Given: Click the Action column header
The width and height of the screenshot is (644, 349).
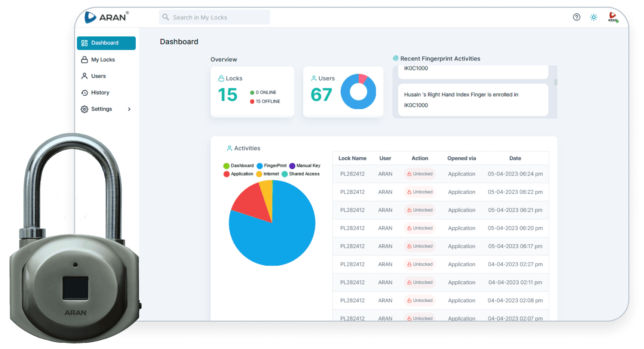Looking at the screenshot, I should (420, 158).
